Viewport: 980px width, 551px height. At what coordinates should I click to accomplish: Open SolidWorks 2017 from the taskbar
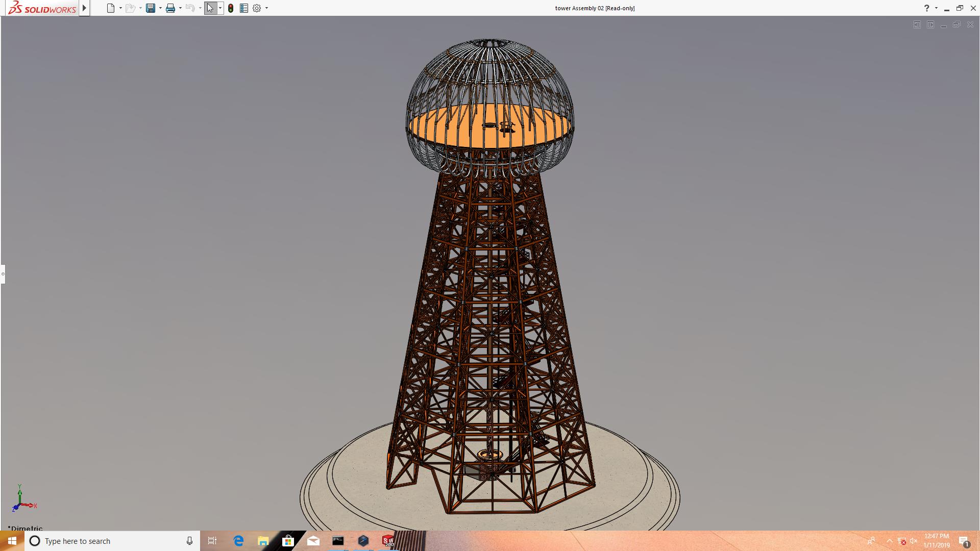click(x=388, y=541)
